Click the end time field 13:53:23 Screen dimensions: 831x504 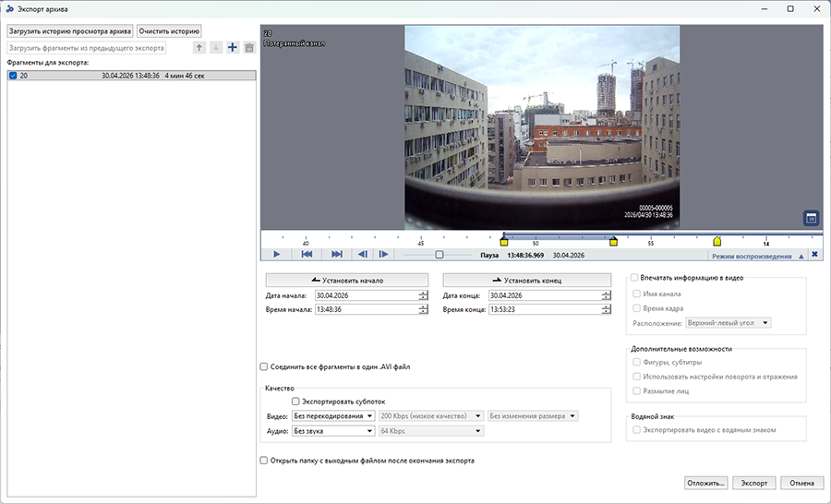point(545,309)
